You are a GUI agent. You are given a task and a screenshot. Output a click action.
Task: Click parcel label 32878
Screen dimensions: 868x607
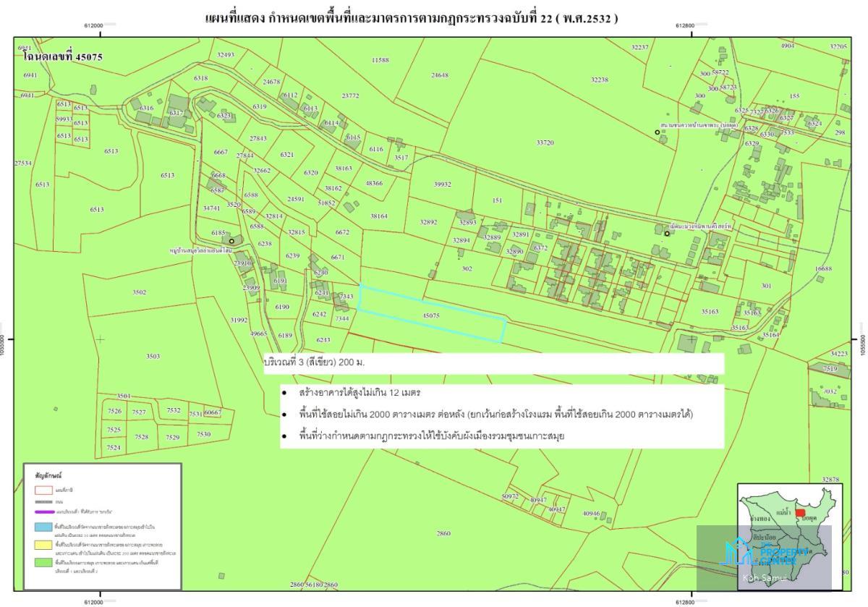[831, 480]
